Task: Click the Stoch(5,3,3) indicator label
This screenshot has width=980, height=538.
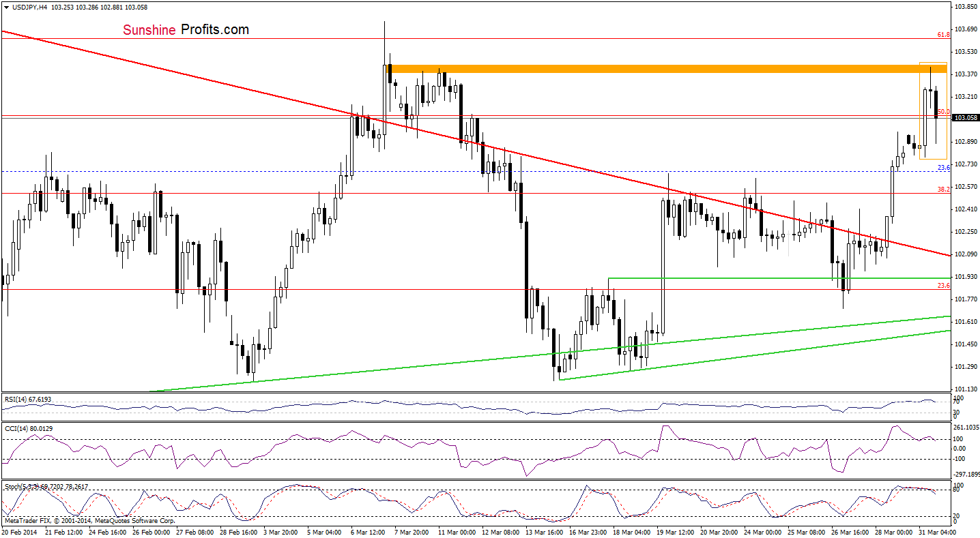Action: click(x=46, y=487)
